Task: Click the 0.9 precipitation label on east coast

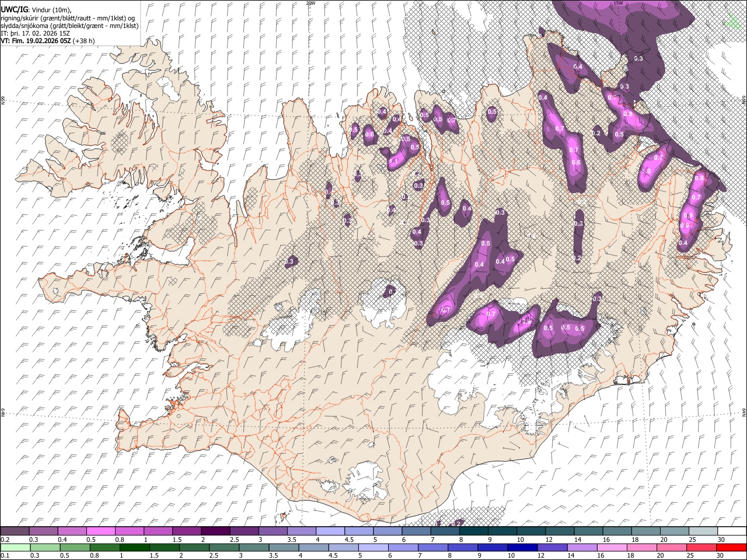Action: tap(687, 215)
